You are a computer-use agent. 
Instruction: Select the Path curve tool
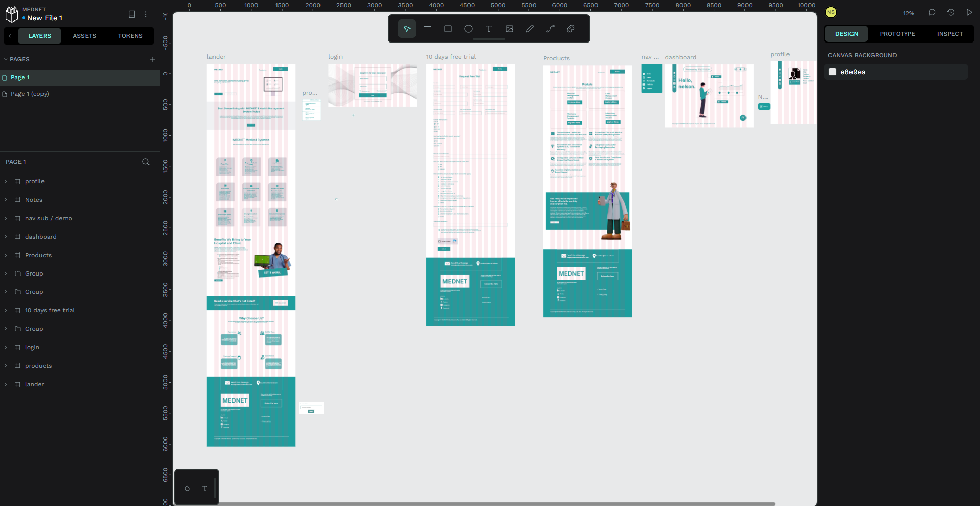550,29
